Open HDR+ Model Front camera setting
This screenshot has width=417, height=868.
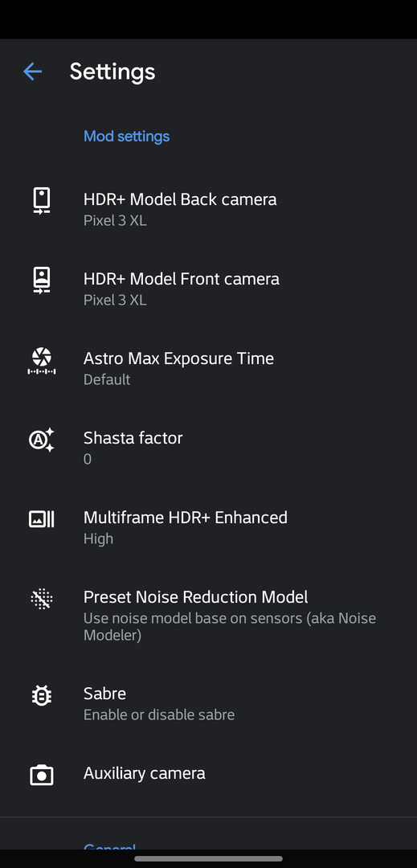click(209, 289)
